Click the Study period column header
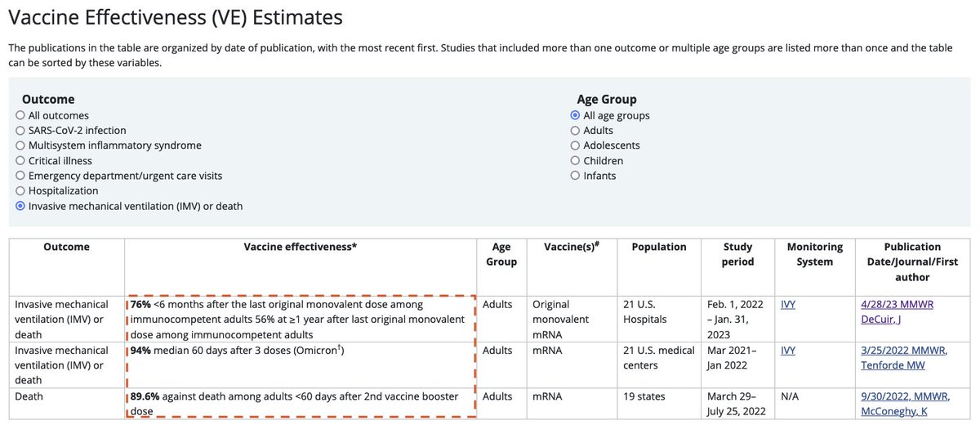This screenshot has height=425, width=980. point(738,254)
